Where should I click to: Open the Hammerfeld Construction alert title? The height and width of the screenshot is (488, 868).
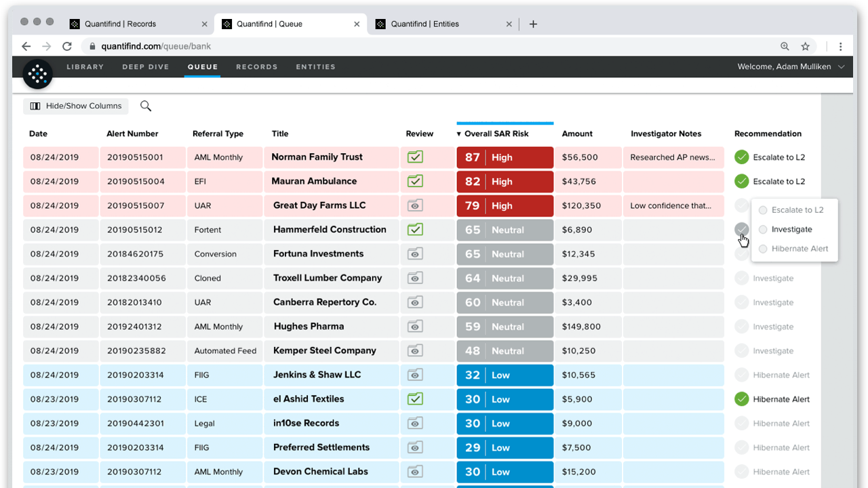330,230
